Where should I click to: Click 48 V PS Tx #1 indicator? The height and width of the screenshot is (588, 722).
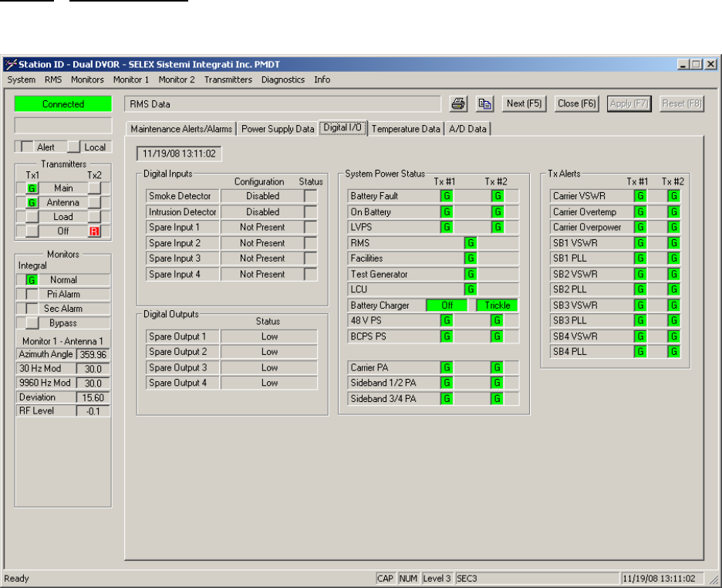coord(447,320)
